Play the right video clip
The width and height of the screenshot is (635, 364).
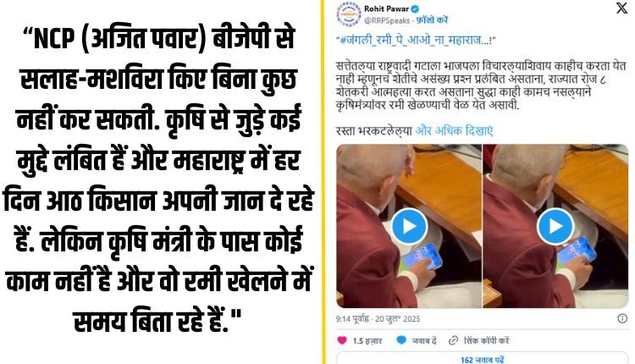555,226
